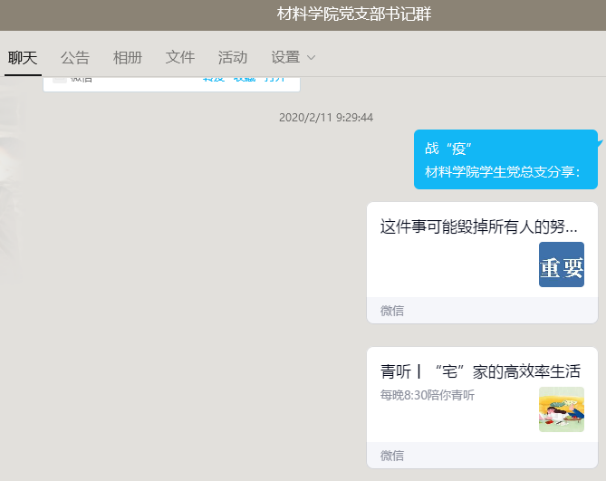Viewport: 606px width, 481px height.
Task: Switch to the 聊天 tab
Action: tap(22, 57)
